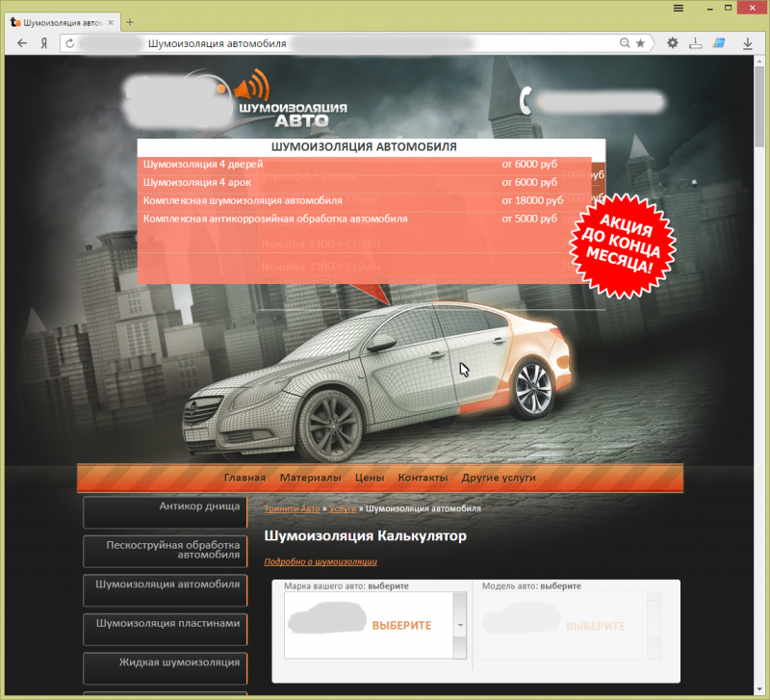The image size is (770, 700).
Task: Click ВЫБЕРИТЕ in the car brand selector
Action: point(401,625)
